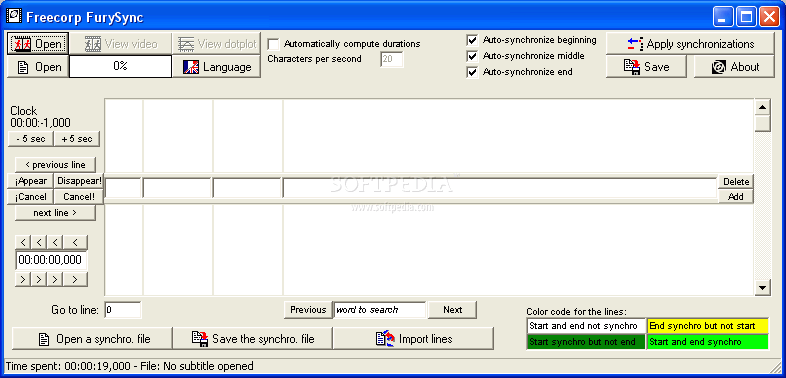Click the 00:00:00,000 time field
The image size is (786, 378).
[51, 260]
